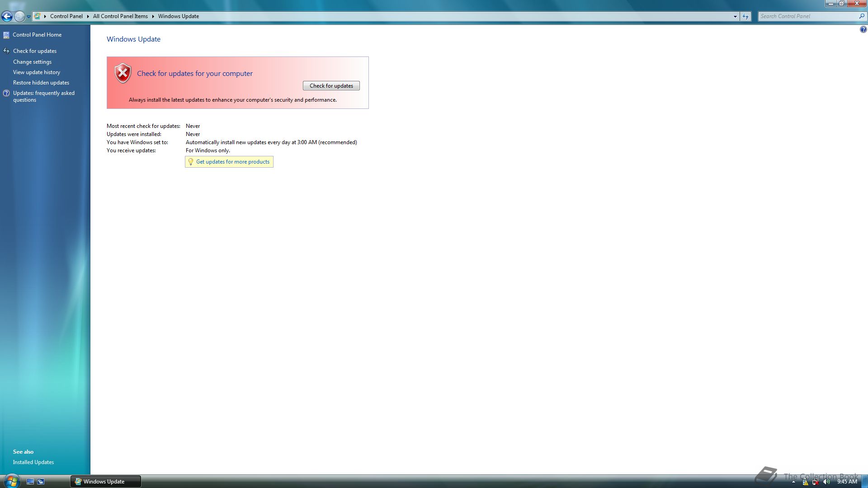Click the greyed Forward navigation arrow
The height and width of the screenshot is (488, 868).
coord(19,17)
